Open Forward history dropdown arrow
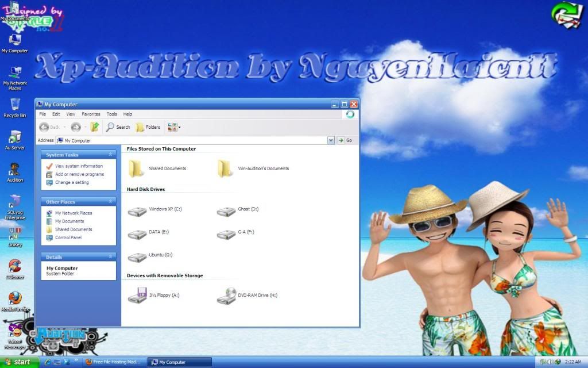 tap(85, 127)
